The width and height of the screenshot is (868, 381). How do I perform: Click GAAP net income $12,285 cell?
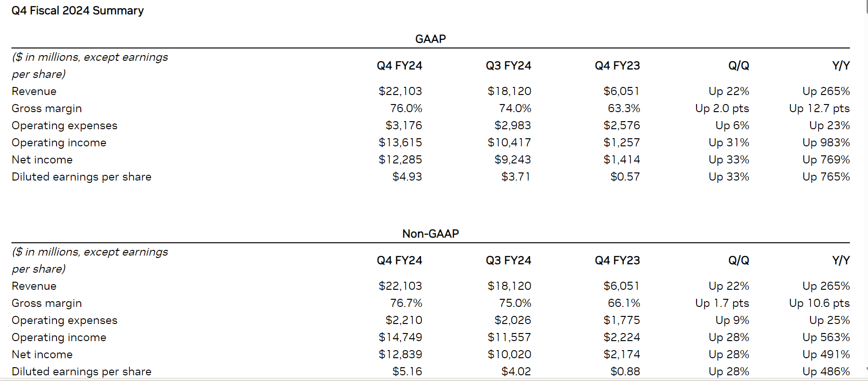pos(400,160)
